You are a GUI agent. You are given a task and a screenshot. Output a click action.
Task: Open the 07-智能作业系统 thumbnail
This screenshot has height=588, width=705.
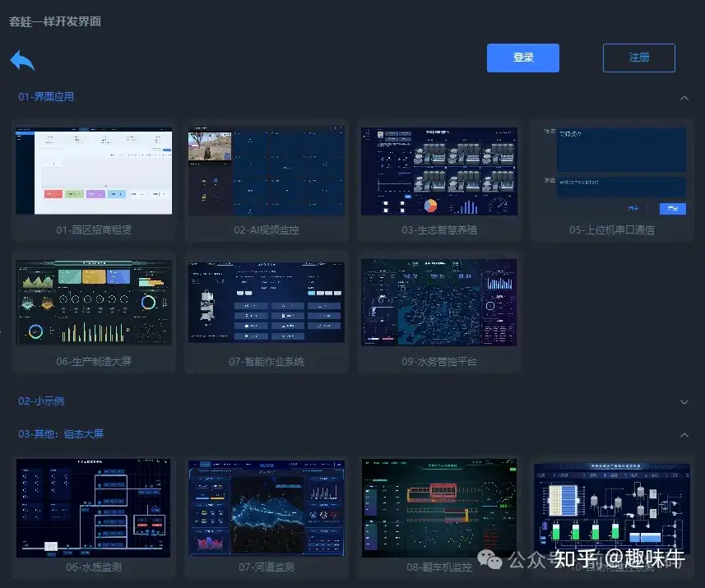(267, 302)
